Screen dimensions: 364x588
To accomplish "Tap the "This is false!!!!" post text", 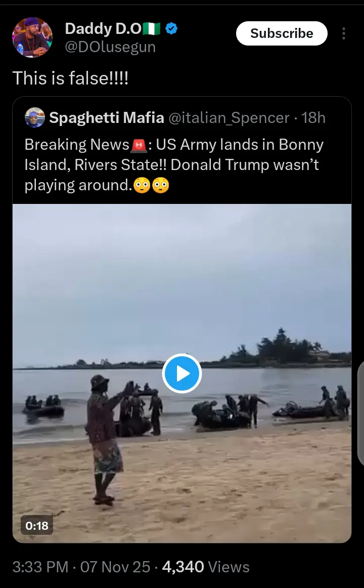I will (70, 78).
